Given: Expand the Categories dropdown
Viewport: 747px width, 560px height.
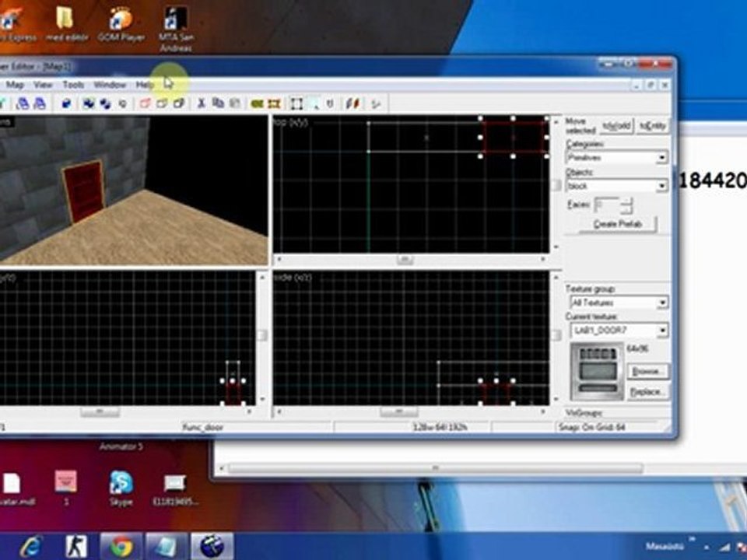Looking at the screenshot, I should tap(661, 158).
